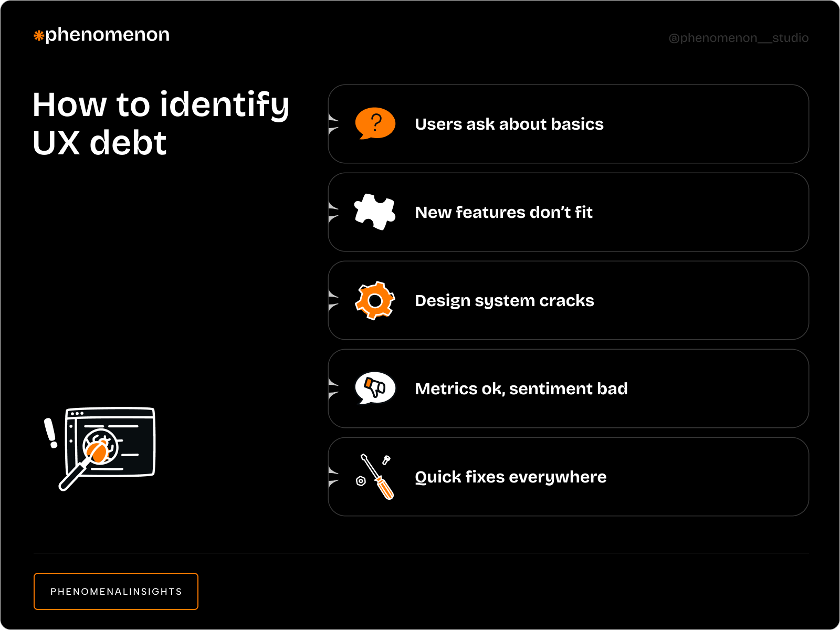The width and height of the screenshot is (840, 630).
Task: Click the white exclamation mark beside the browser illustration
Action: pos(51,433)
